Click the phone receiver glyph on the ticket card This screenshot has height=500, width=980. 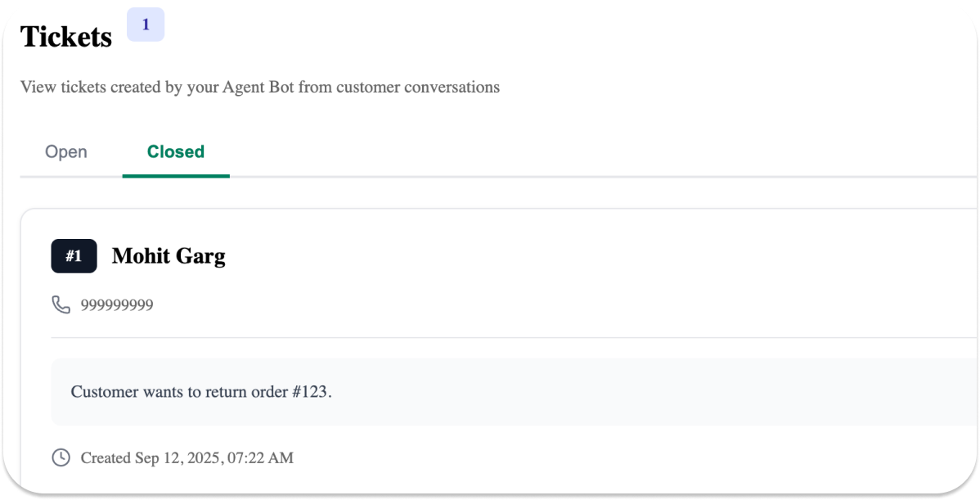pyautogui.click(x=61, y=304)
